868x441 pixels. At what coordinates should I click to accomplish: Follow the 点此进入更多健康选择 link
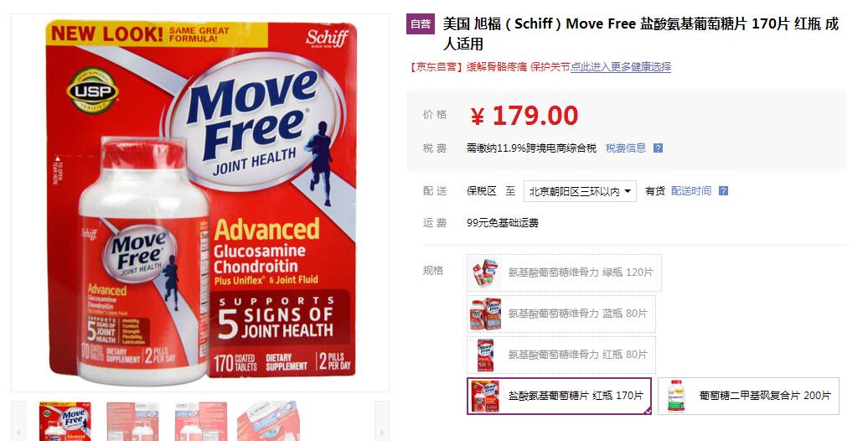pos(621,67)
